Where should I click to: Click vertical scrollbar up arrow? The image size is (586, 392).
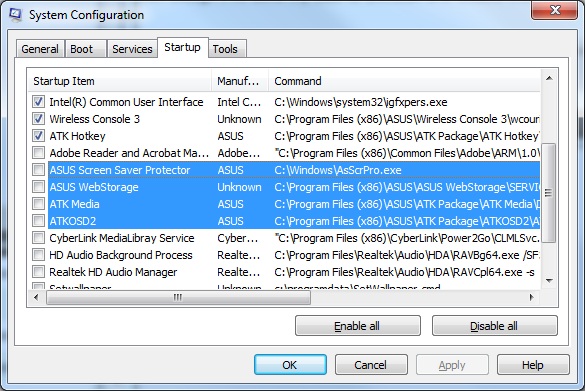click(x=549, y=78)
